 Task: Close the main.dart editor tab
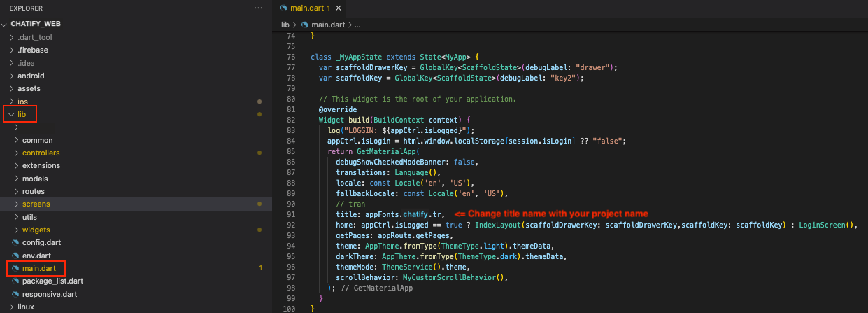click(339, 8)
